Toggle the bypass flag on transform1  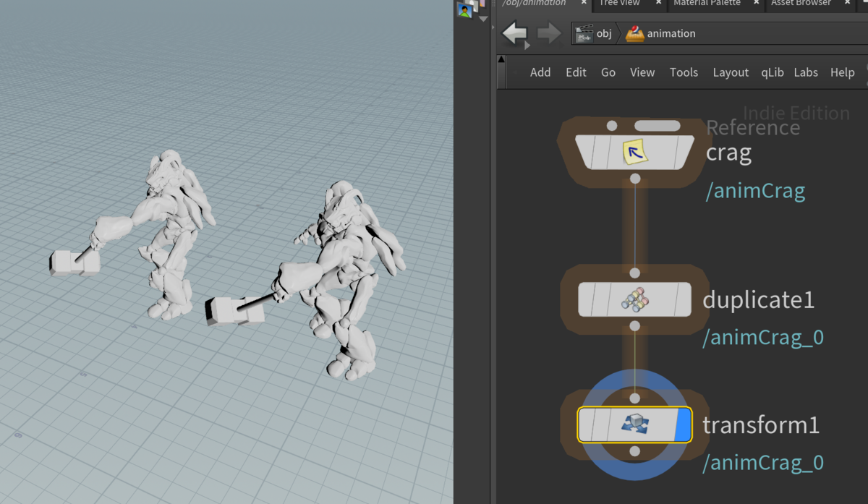(587, 424)
